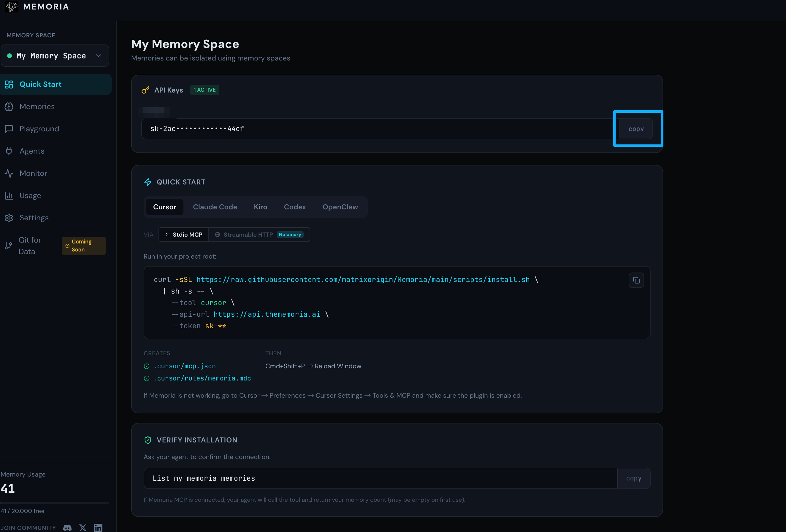Select the Playground sidebar icon
This screenshot has width=786, height=532.
pos(9,129)
